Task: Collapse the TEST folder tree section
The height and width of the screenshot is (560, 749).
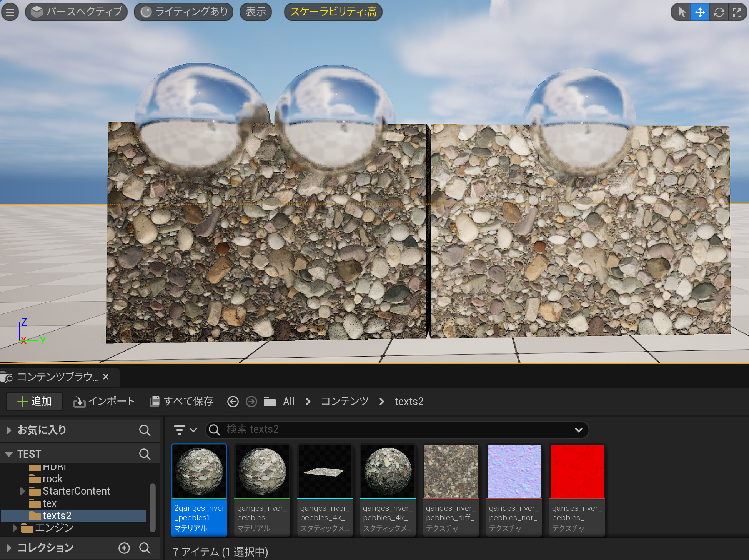Action: tap(9, 454)
